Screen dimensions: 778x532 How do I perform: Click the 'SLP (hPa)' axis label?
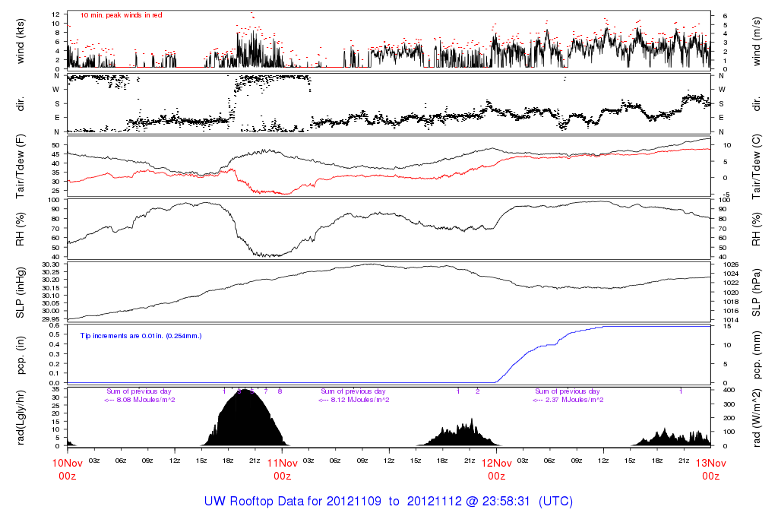(757, 293)
